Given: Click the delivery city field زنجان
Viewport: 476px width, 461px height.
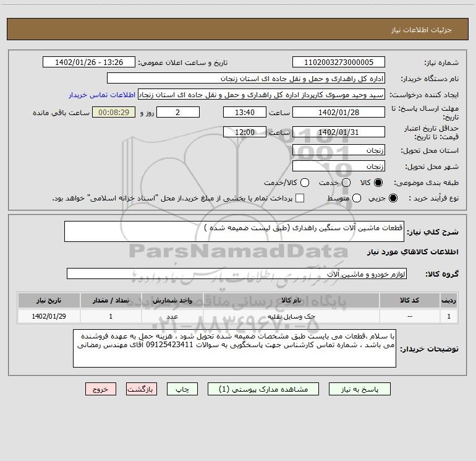Looking at the screenshot, I should point(339,166).
